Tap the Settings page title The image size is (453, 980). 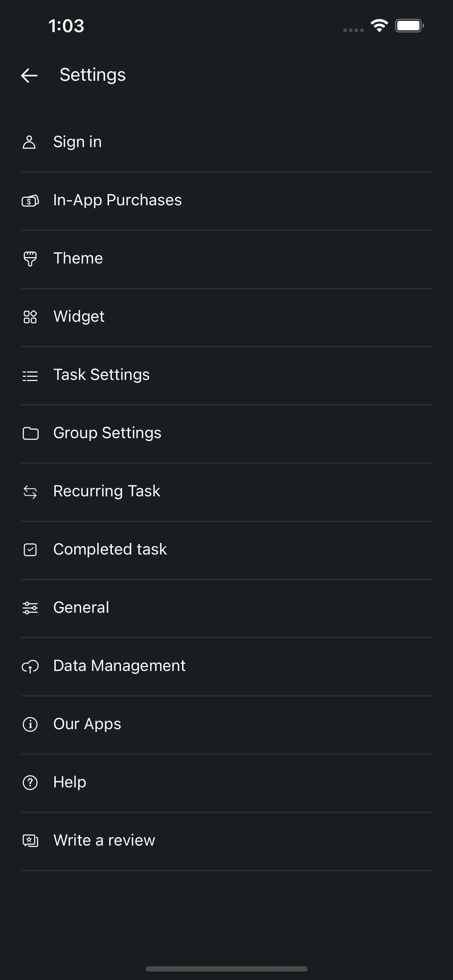(92, 75)
